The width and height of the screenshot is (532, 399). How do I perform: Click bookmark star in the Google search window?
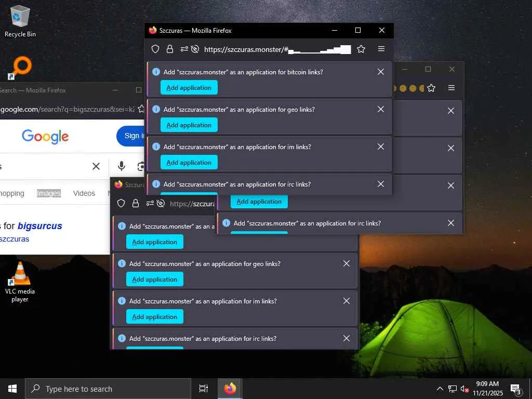pos(141,109)
